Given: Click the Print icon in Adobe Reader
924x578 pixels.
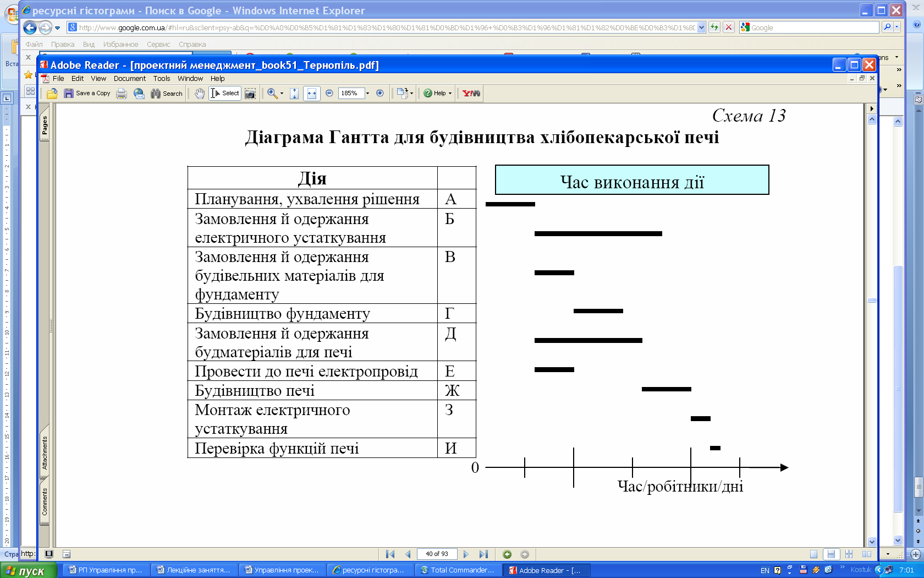Looking at the screenshot, I should click(x=122, y=93).
